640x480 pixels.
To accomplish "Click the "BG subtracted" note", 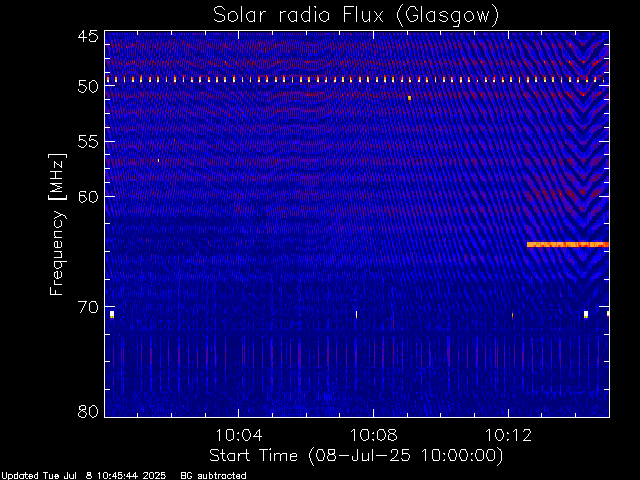I will pyautogui.click(x=213, y=476).
